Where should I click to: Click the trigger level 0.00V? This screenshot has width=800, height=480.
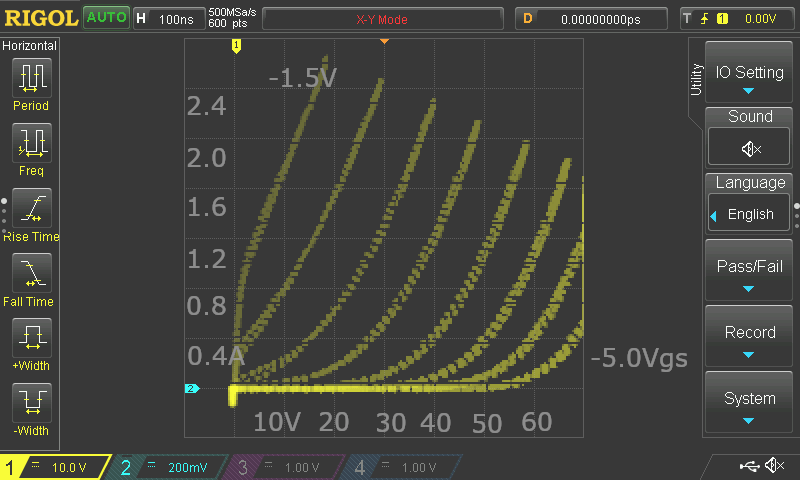tap(760, 19)
